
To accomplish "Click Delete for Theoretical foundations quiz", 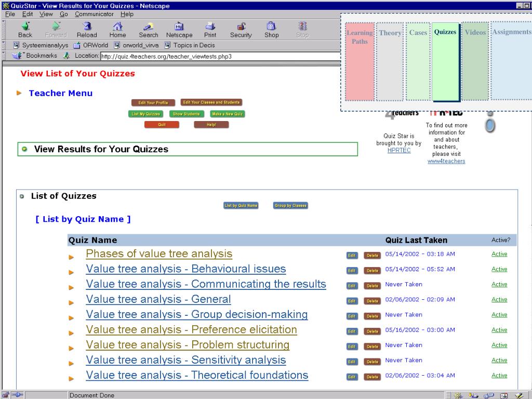I will click(372, 377).
